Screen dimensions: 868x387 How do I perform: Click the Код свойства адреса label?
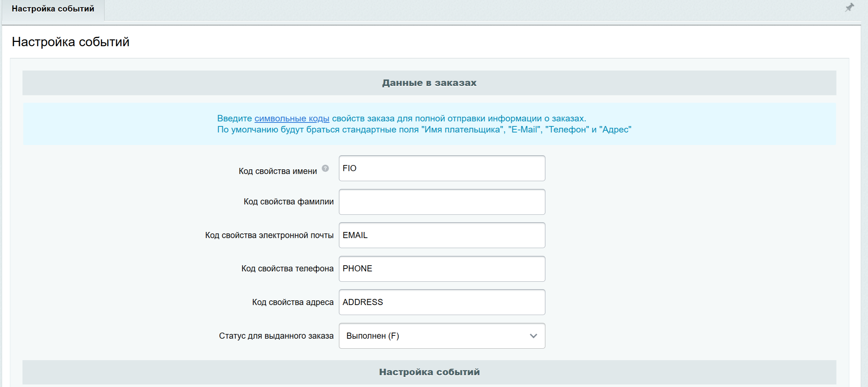point(293,302)
